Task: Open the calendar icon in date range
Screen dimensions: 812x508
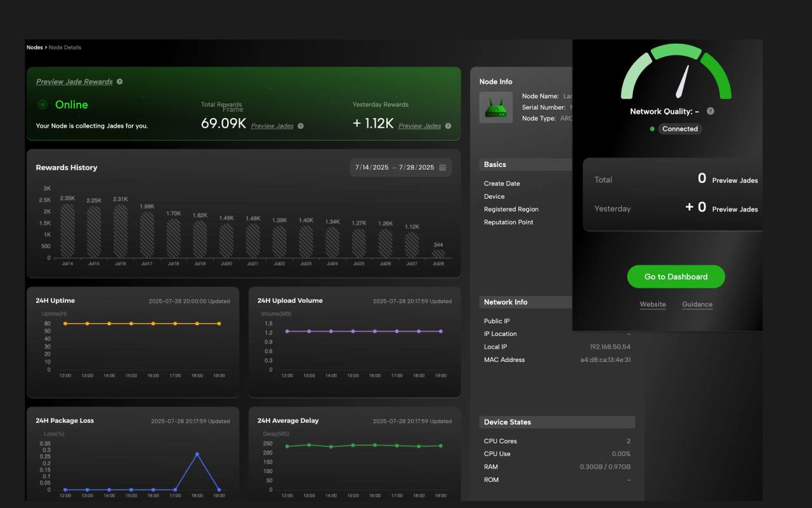Action: [x=443, y=168]
